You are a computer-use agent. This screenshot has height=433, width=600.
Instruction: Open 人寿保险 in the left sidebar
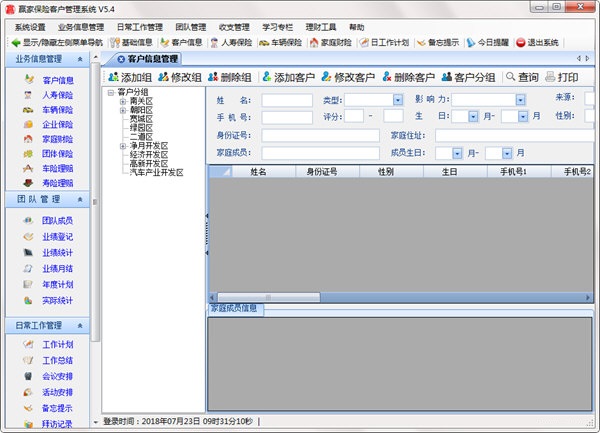[x=57, y=95]
